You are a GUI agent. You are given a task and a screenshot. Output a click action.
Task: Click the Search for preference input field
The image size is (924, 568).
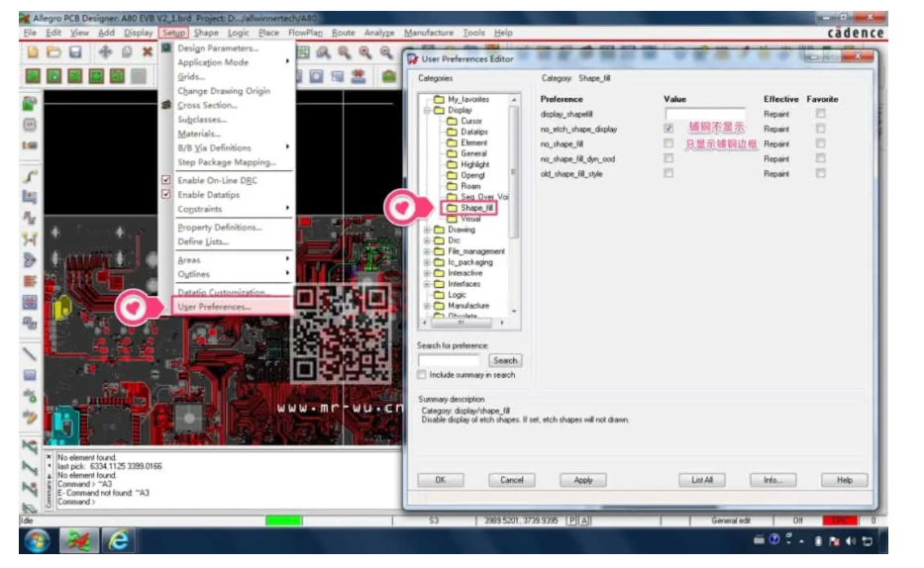click(x=449, y=360)
